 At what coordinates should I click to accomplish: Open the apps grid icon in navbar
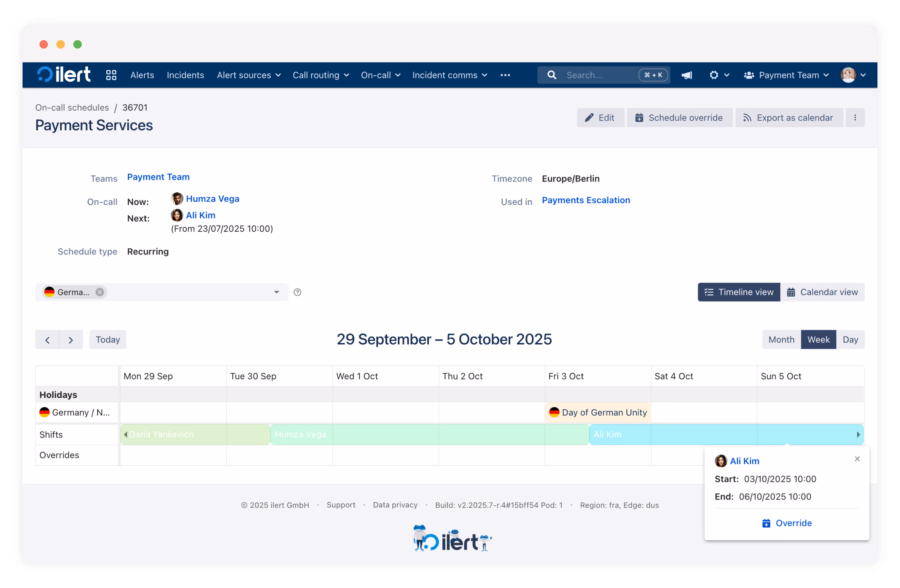tap(111, 75)
